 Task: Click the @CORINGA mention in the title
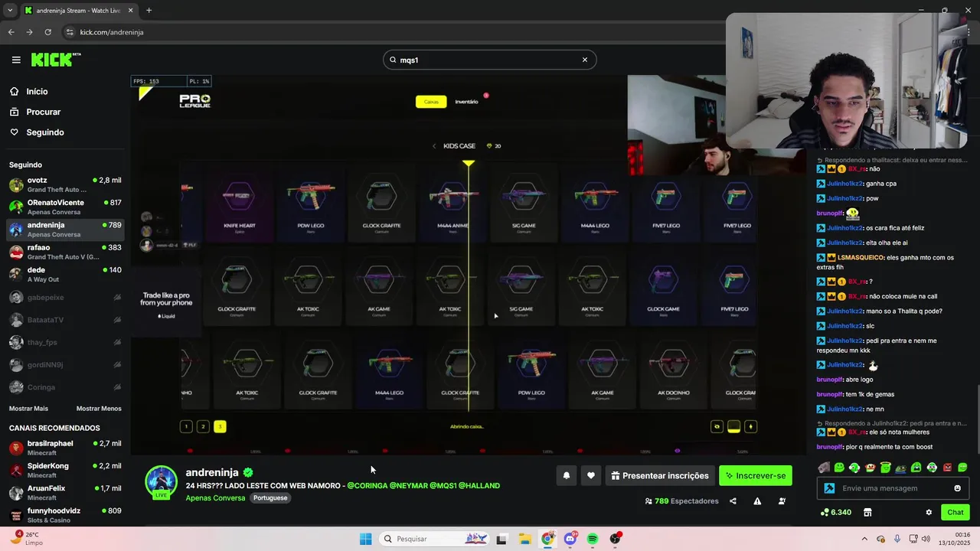tap(367, 485)
